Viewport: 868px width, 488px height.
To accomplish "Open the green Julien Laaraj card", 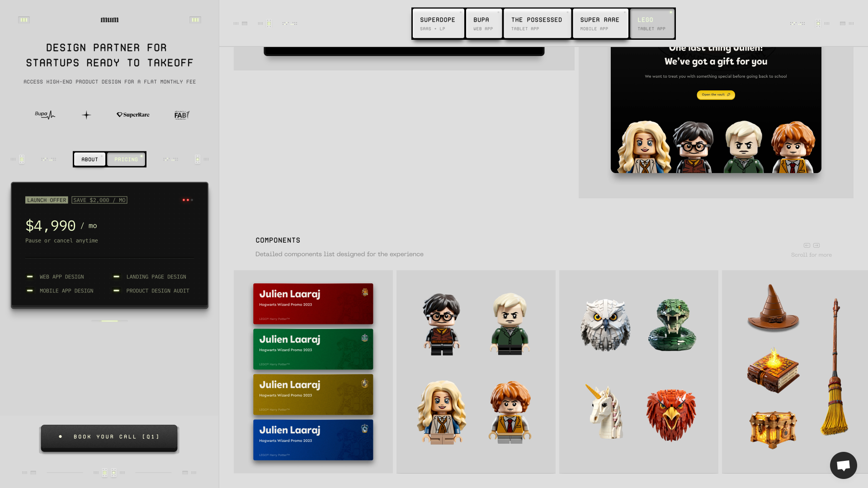I will tap(313, 349).
